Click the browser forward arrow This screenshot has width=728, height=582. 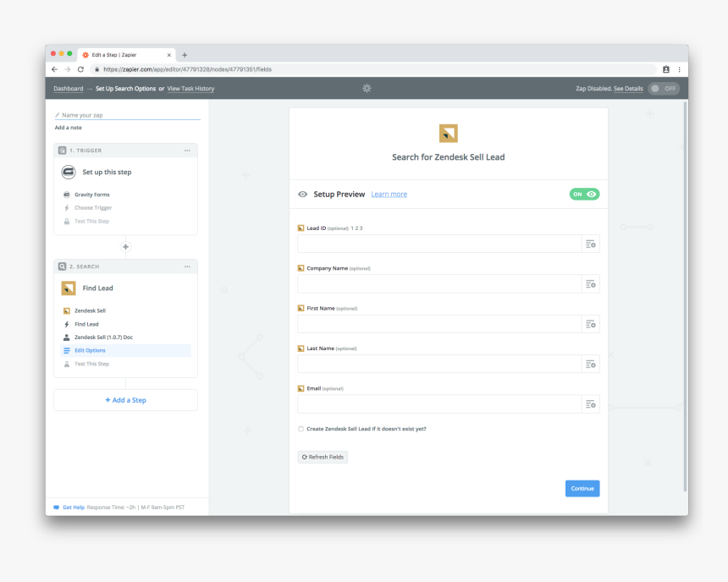pyautogui.click(x=68, y=69)
